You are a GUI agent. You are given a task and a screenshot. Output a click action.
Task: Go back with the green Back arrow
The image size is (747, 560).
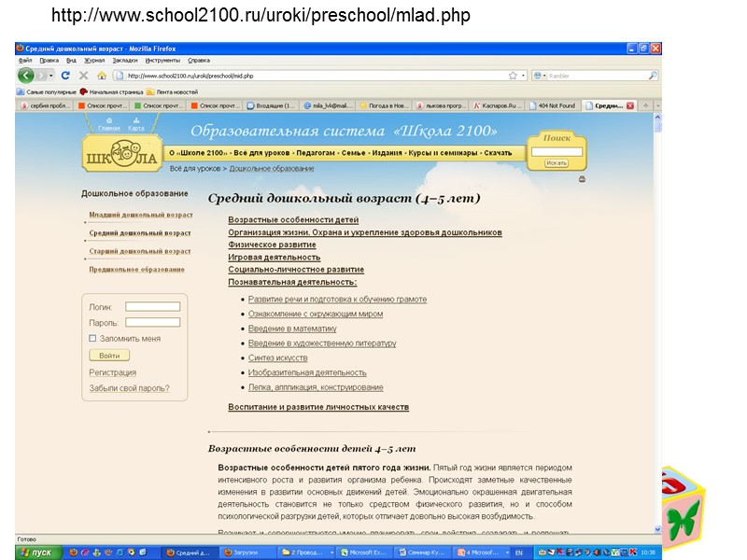click(26, 76)
